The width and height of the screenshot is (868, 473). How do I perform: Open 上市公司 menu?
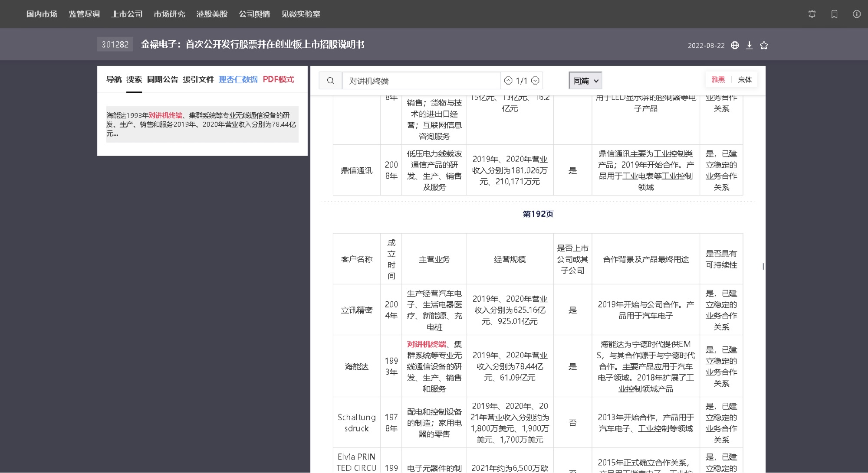click(x=127, y=14)
